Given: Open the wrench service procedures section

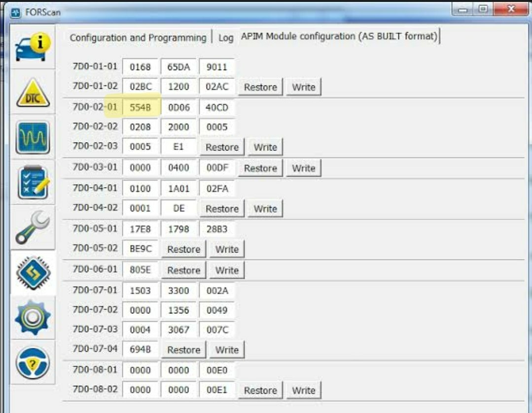Looking at the screenshot, I should coord(33,227).
